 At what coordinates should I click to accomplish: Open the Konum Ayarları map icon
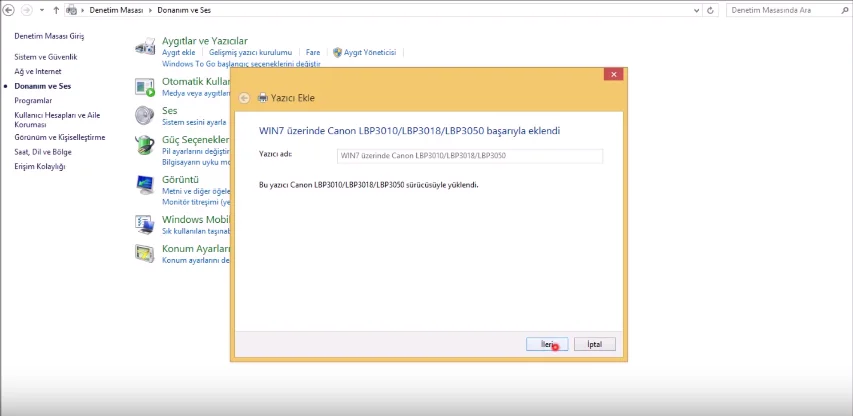click(145, 253)
